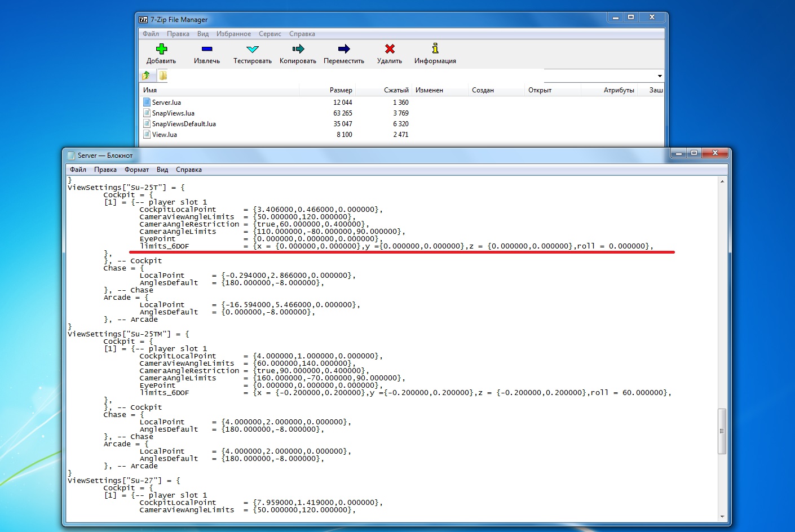Screen dimensions: 795x532
Task: Click the View.lua file icon
Action: click(x=147, y=134)
